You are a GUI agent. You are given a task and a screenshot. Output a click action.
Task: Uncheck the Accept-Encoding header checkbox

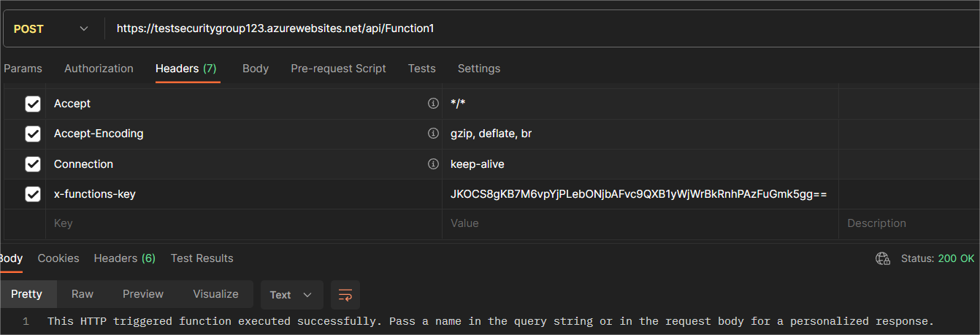(33, 134)
